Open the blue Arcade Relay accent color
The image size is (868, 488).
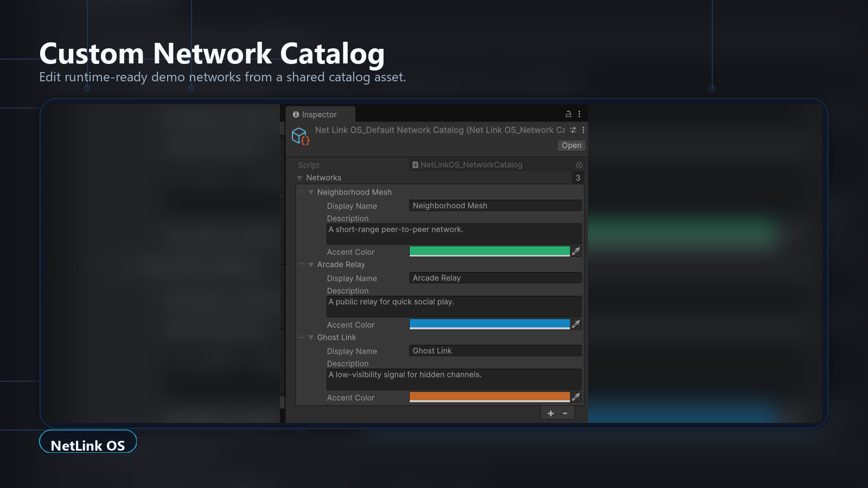[489, 324]
